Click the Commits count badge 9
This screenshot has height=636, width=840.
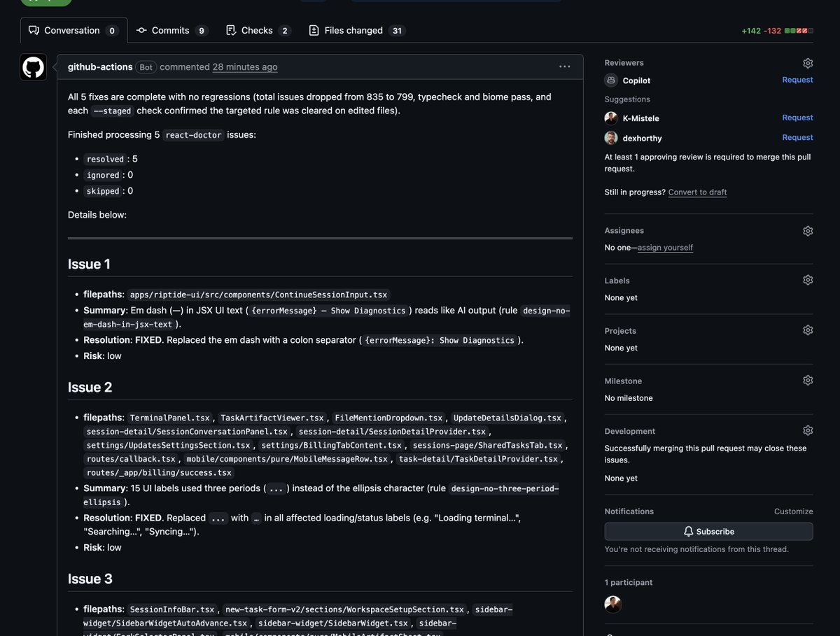(202, 31)
